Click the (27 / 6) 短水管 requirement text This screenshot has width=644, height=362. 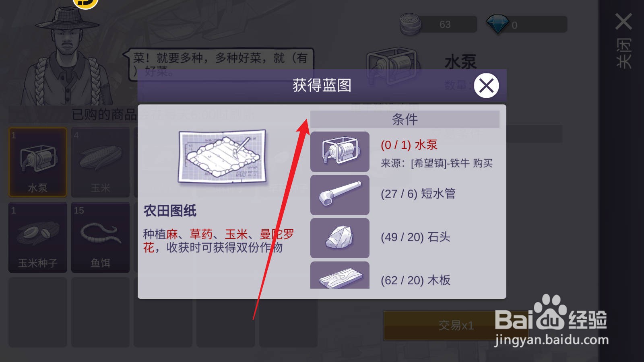tap(418, 194)
